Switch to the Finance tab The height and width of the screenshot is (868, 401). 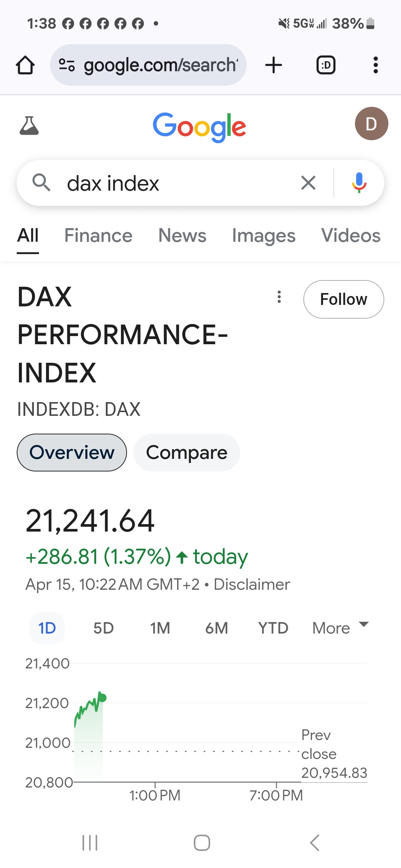(98, 236)
